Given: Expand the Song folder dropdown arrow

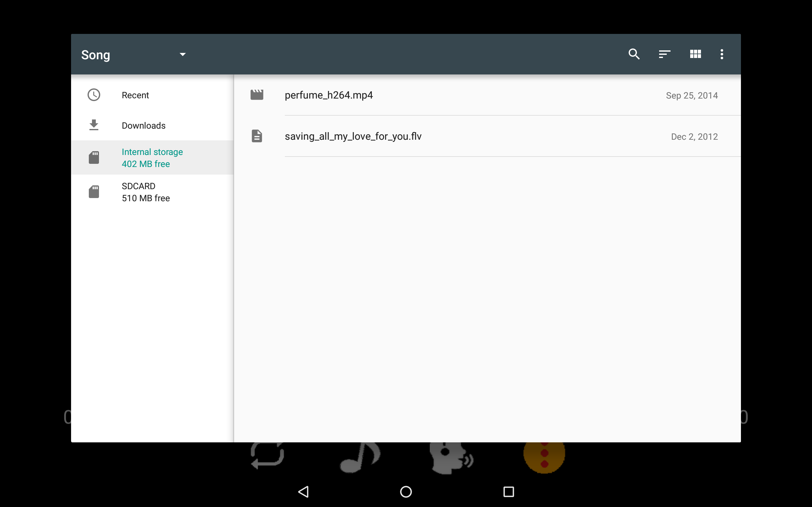Looking at the screenshot, I should pyautogui.click(x=182, y=54).
